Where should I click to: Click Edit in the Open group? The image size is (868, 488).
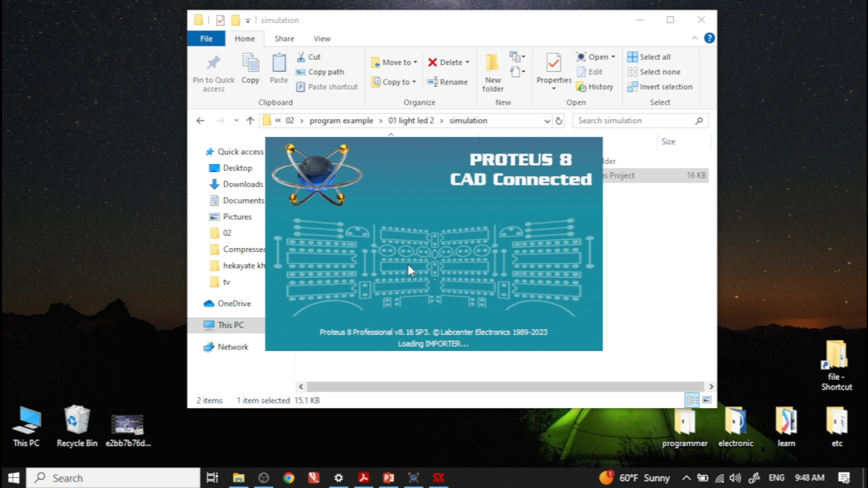pos(590,72)
